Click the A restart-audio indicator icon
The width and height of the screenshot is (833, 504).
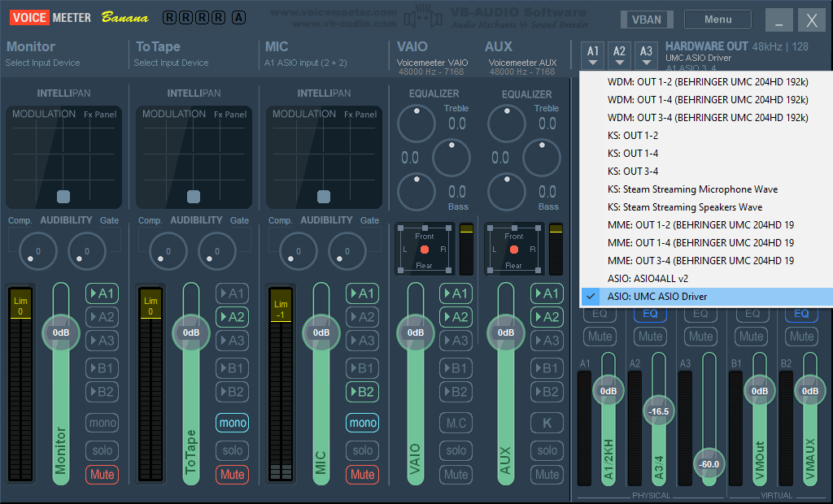[x=238, y=18]
